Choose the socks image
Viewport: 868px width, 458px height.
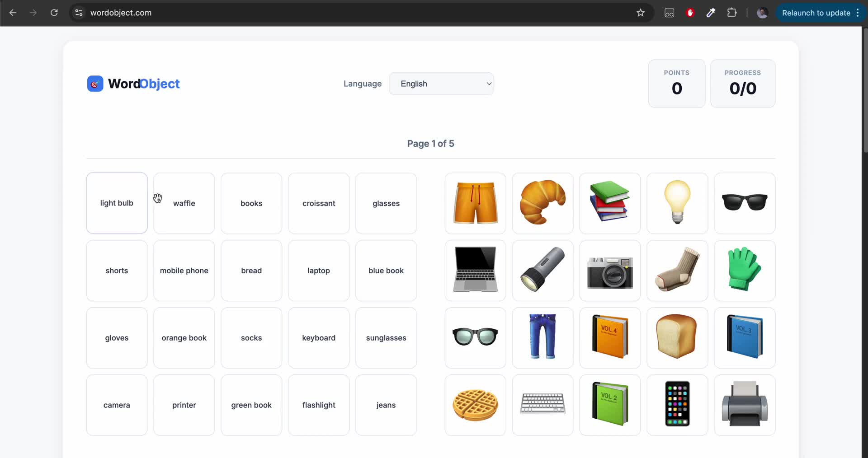tap(677, 271)
